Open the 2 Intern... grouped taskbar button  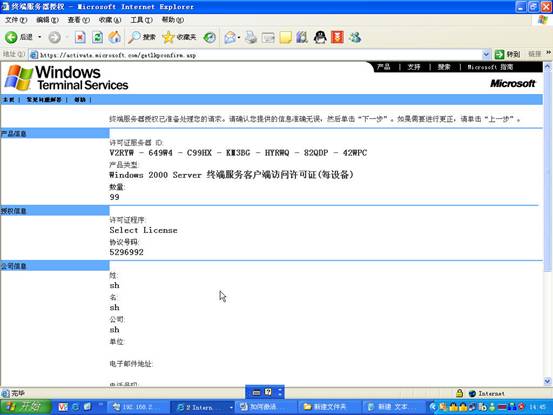201,407
